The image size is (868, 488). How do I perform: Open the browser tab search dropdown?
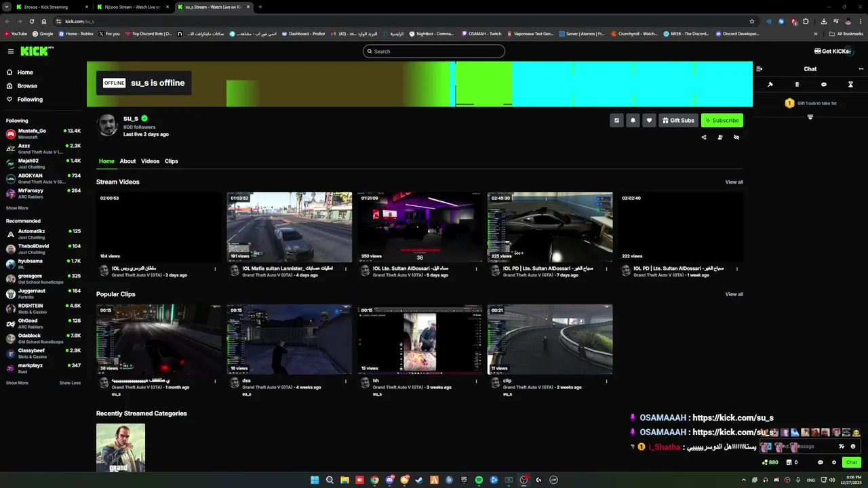pyautogui.click(x=7, y=7)
